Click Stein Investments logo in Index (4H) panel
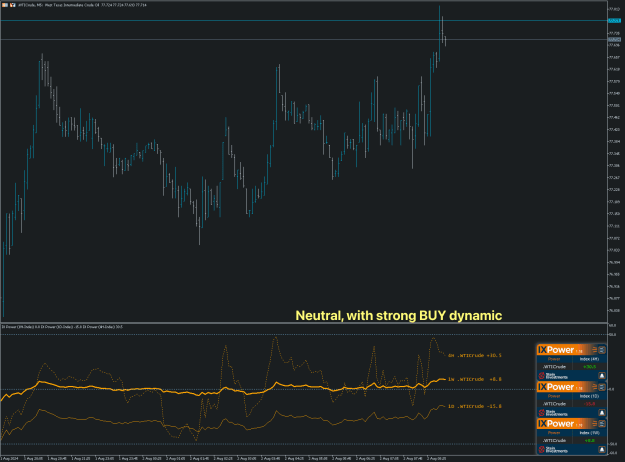Screen dimensions: 625x462 [553, 376]
